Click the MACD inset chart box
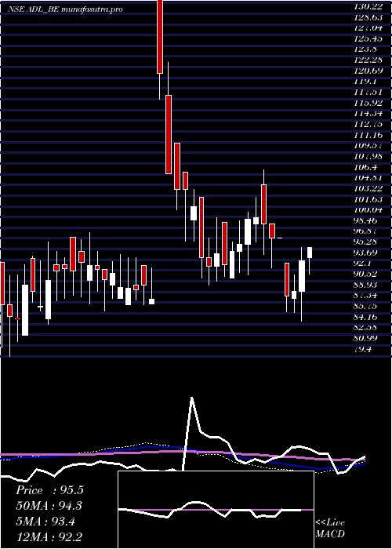Image resolution: width=392 pixels, height=549 pixels. 216,510
